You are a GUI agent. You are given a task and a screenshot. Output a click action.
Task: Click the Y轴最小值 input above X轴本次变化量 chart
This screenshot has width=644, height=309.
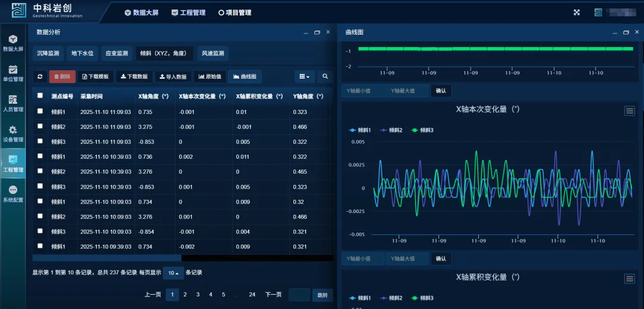pos(362,91)
